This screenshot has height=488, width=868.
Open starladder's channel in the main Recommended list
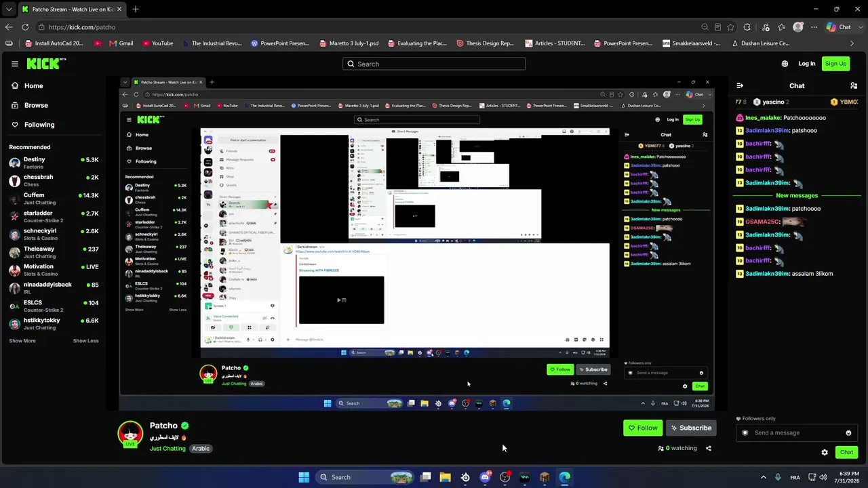(x=53, y=216)
